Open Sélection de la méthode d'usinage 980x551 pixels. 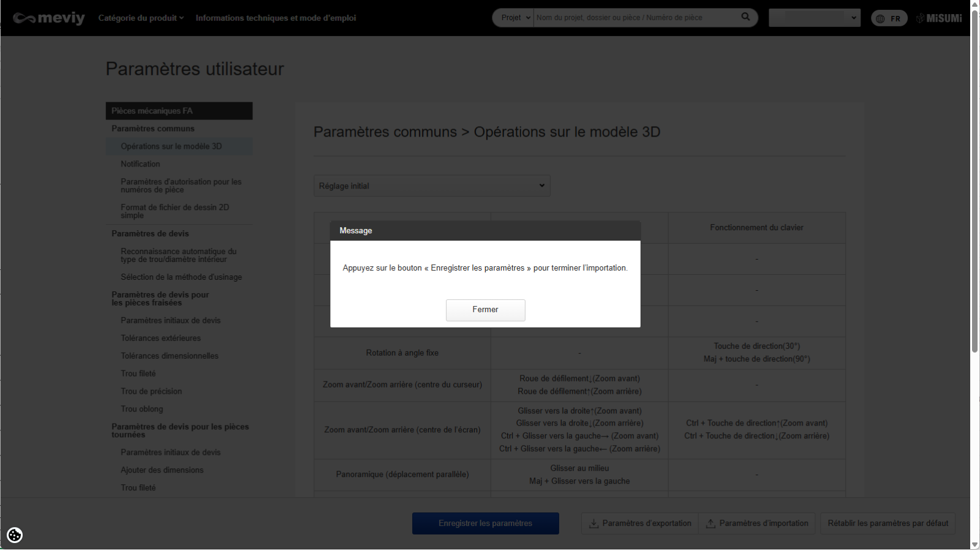pos(181,277)
